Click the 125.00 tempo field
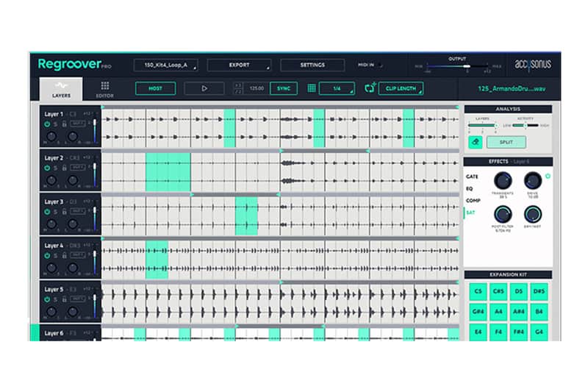The image size is (588, 392). pos(257,88)
